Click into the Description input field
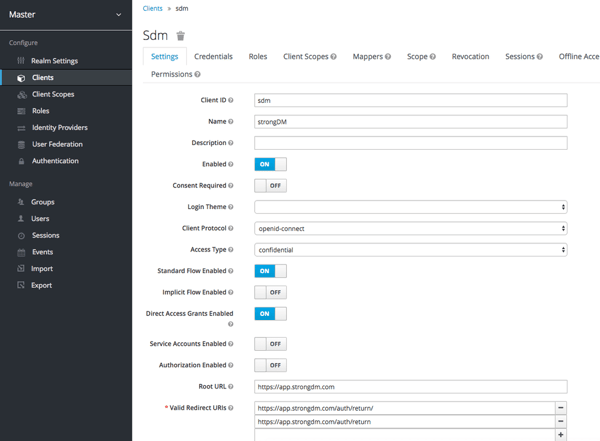 pyautogui.click(x=410, y=143)
